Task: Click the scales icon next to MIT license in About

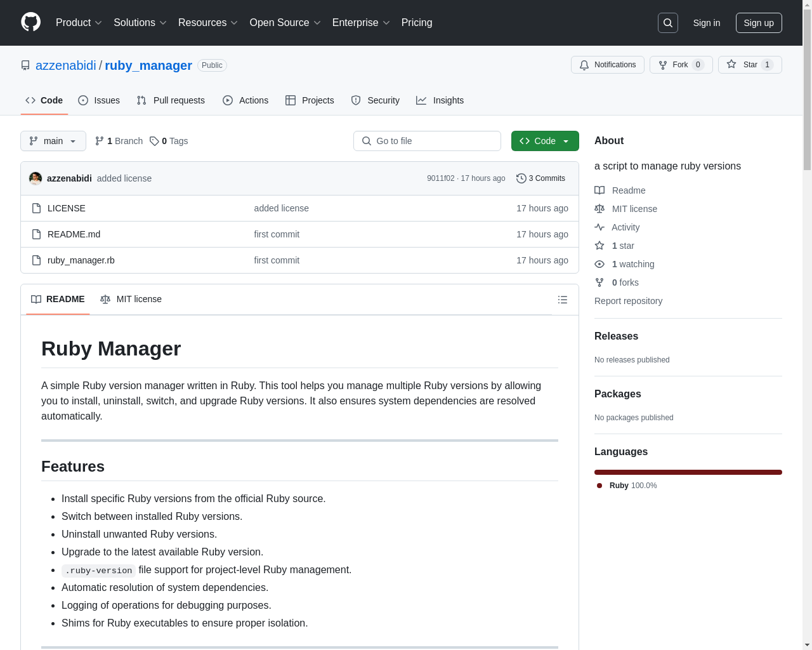Action: pyautogui.click(x=599, y=209)
